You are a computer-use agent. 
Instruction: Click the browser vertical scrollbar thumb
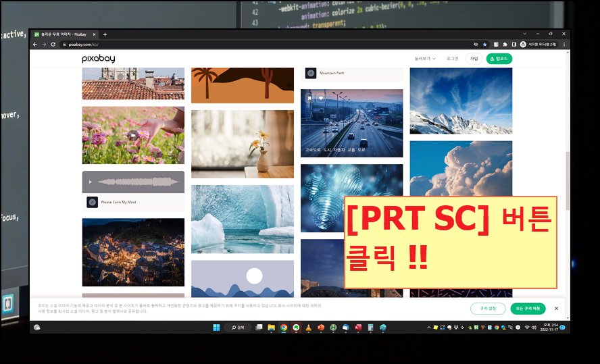pos(568,180)
